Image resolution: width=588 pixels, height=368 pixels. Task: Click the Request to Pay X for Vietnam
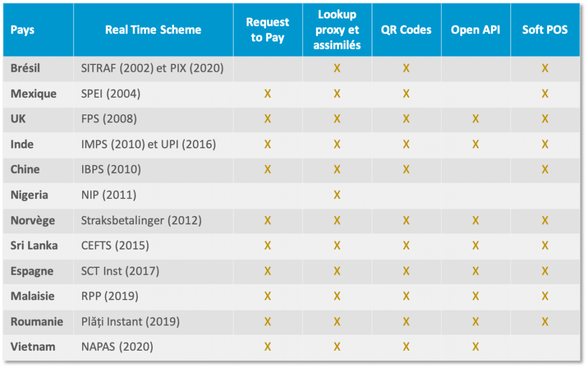point(268,347)
